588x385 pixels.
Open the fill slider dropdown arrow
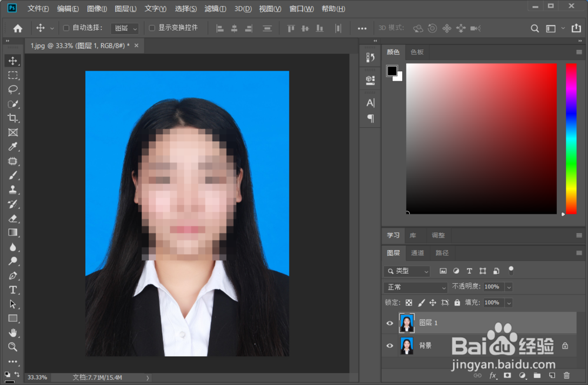point(509,303)
